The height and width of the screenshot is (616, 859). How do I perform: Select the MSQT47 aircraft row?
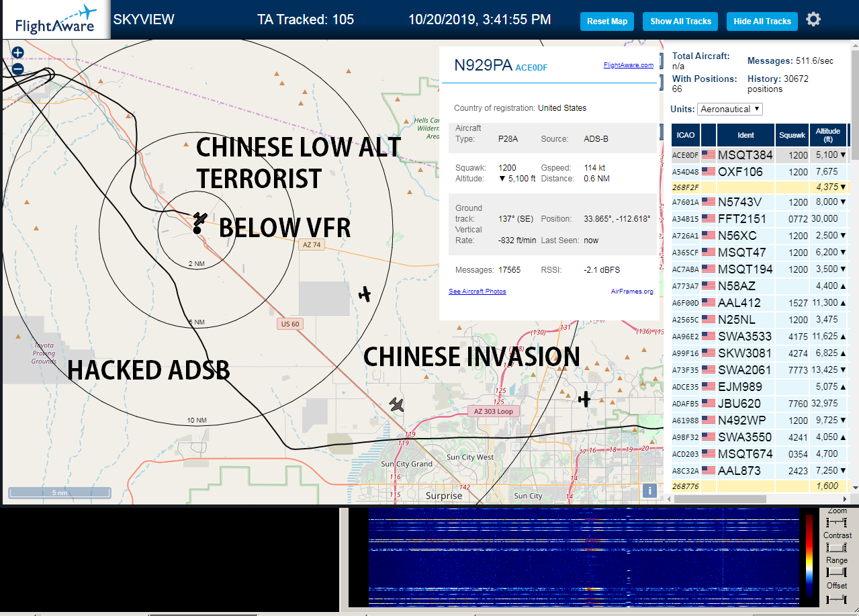pos(760,253)
